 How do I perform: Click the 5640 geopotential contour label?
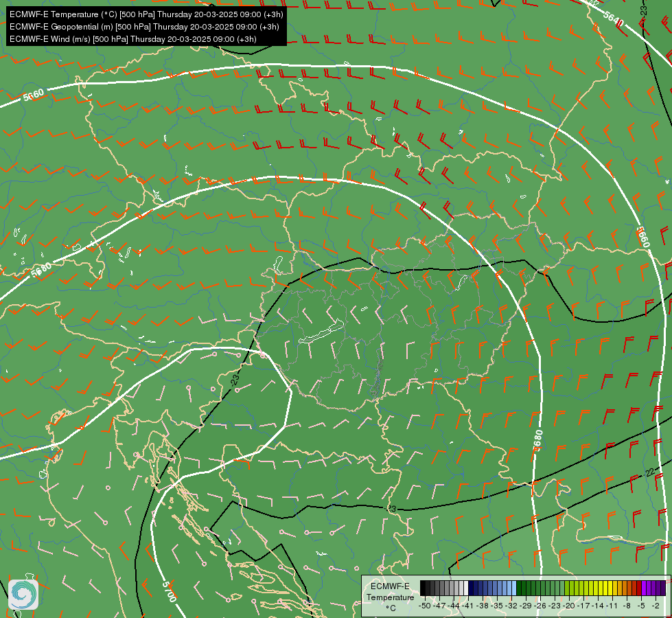click(612, 18)
